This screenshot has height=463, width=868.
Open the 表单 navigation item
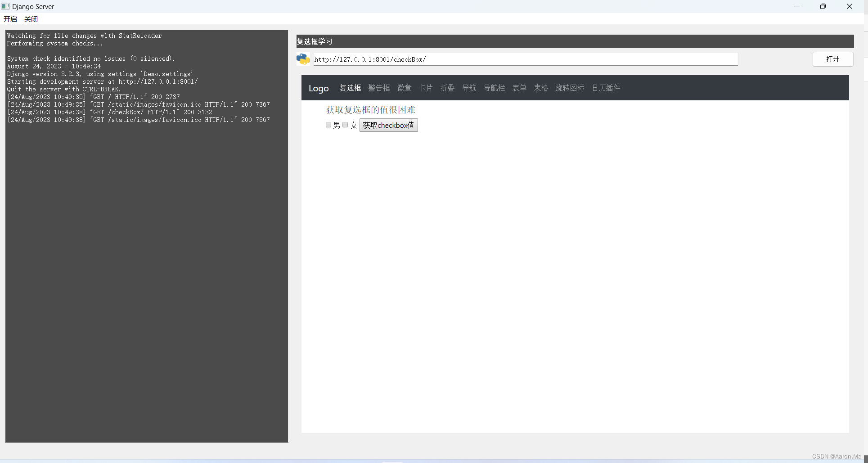[519, 88]
